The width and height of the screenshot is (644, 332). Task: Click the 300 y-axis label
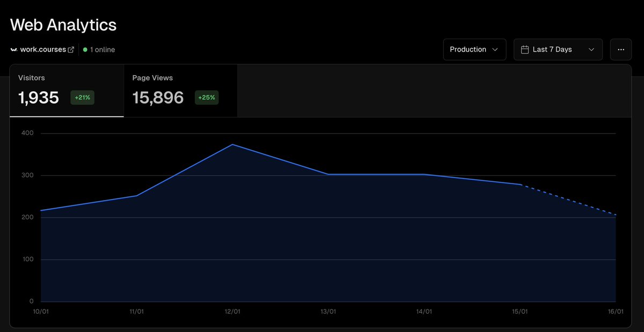coord(27,175)
